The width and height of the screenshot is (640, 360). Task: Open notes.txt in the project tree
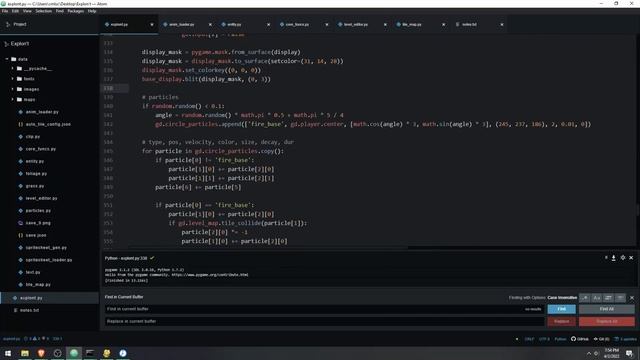pyautogui.click(x=29, y=310)
